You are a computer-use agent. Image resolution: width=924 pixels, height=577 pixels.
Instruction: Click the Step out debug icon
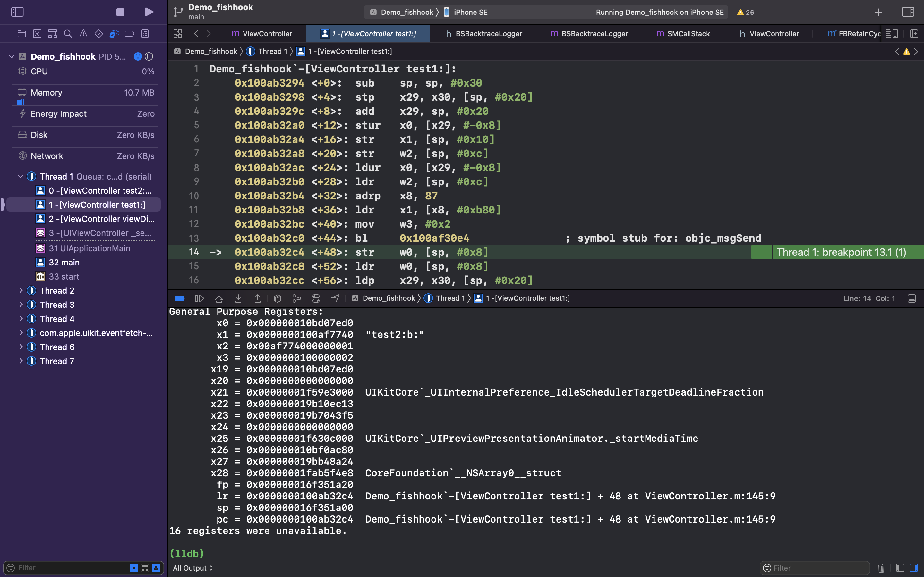[258, 298]
